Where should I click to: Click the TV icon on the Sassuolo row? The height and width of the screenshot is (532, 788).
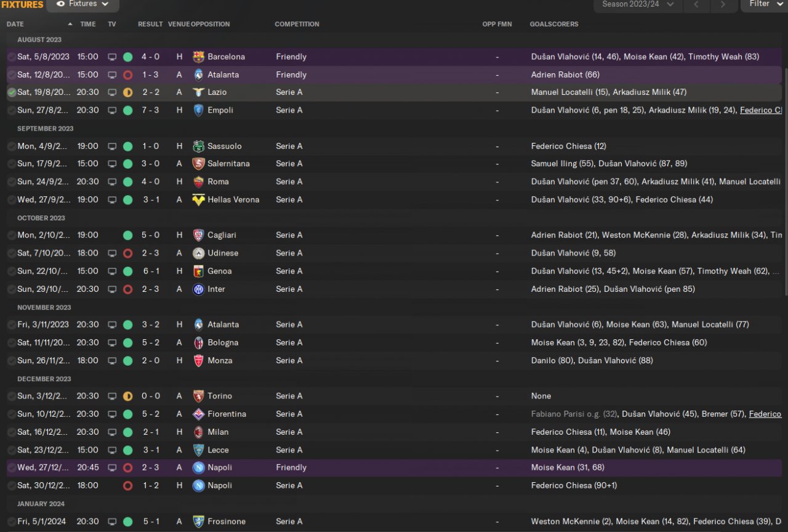pos(112,147)
